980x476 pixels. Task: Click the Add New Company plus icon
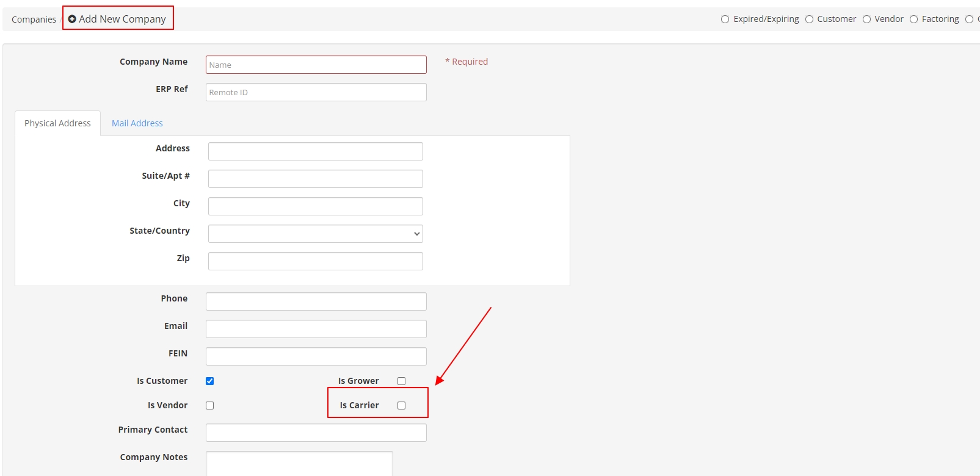click(72, 19)
